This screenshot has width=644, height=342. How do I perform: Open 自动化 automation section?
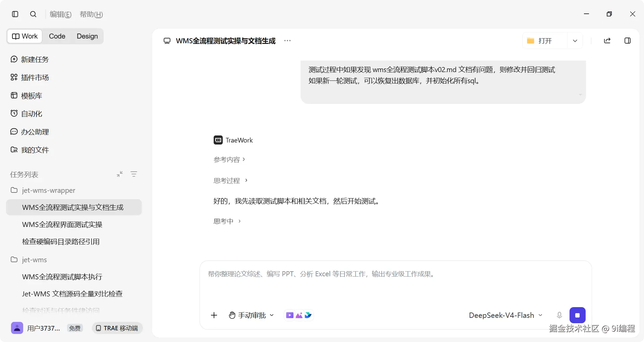tap(26, 114)
